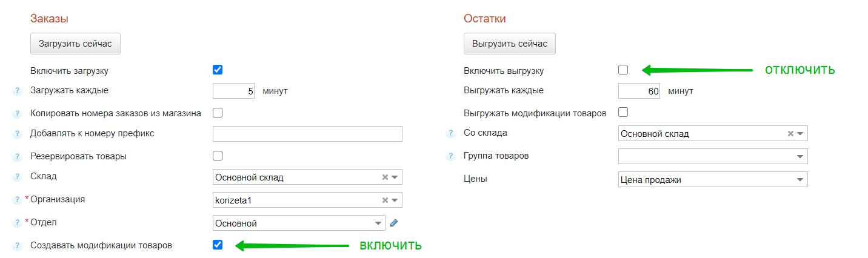
Task: Click help icon beside Резервировать товары
Action: [x=17, y=157]
